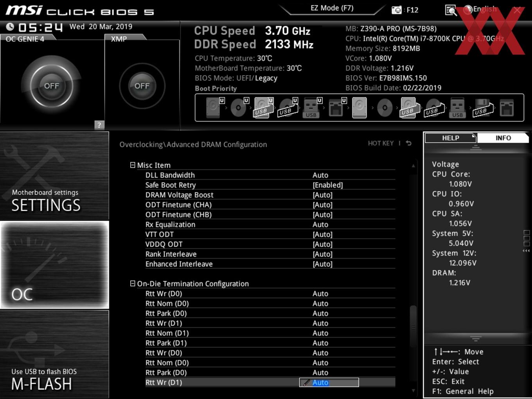Collapse the Misc Item section

(x=133, y=165)
